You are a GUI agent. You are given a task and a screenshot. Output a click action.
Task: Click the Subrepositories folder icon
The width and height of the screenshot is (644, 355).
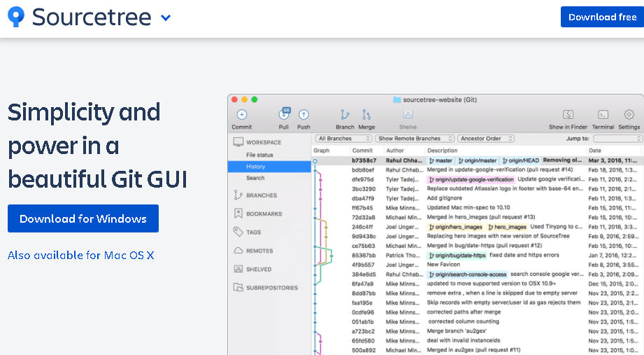coord(238,287)
